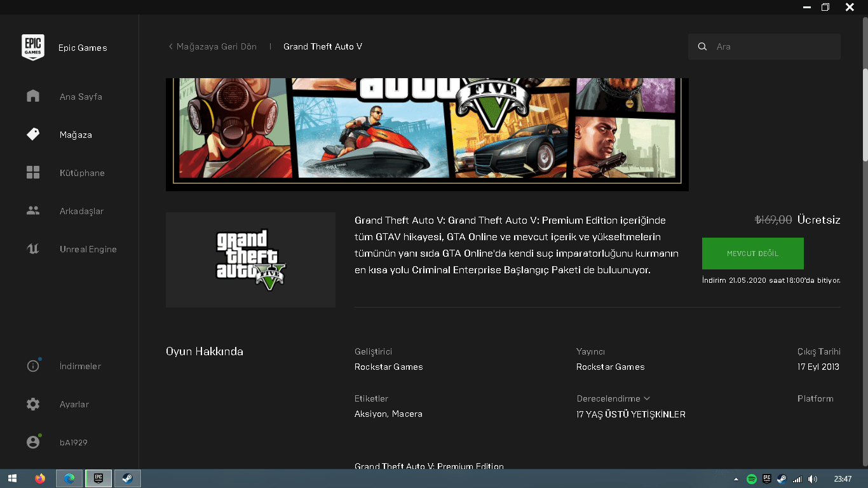Open the Mağaza section
Viewport: 868px width, 488px height.
coord(76,135)
